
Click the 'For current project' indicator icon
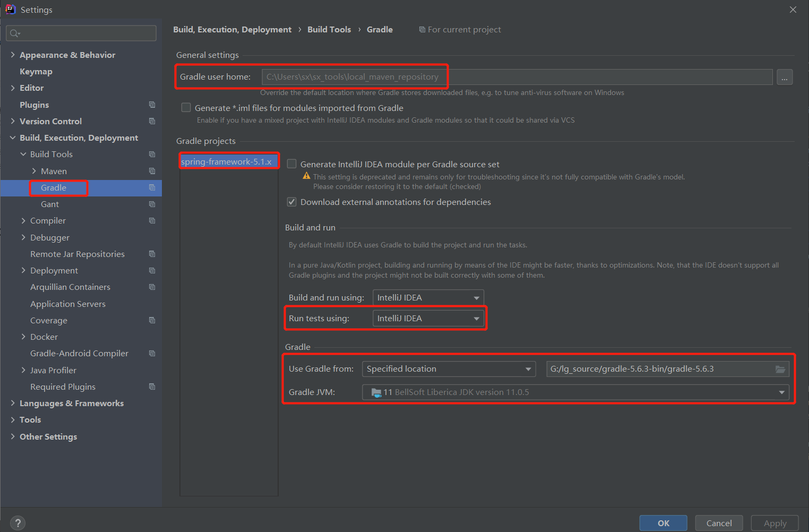422,29
